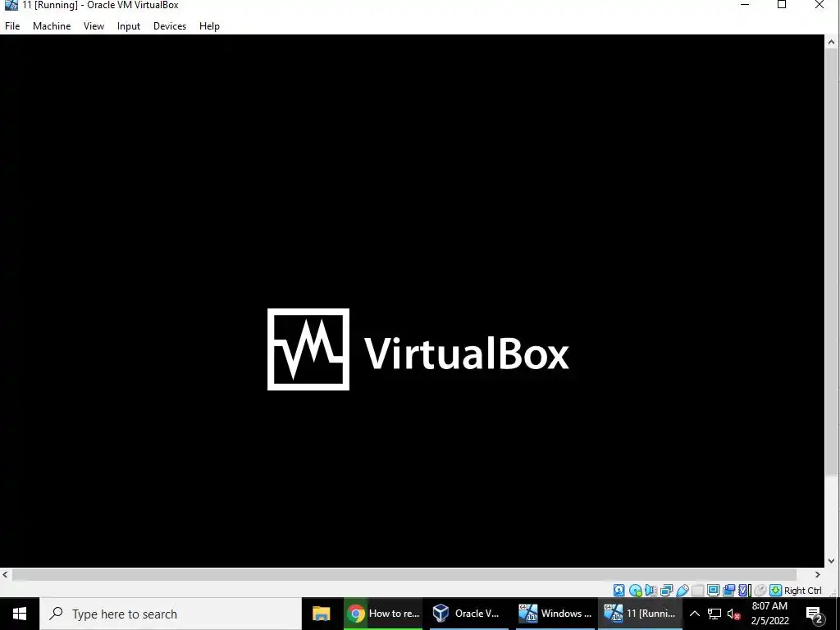Open the File menu

point(12,25)
